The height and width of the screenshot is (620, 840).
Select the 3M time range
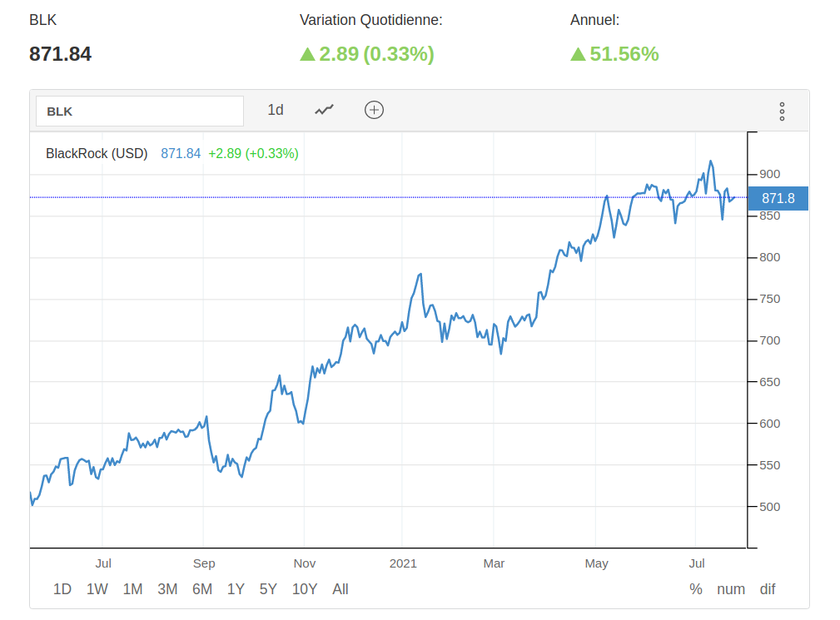[x=167, y=589]
